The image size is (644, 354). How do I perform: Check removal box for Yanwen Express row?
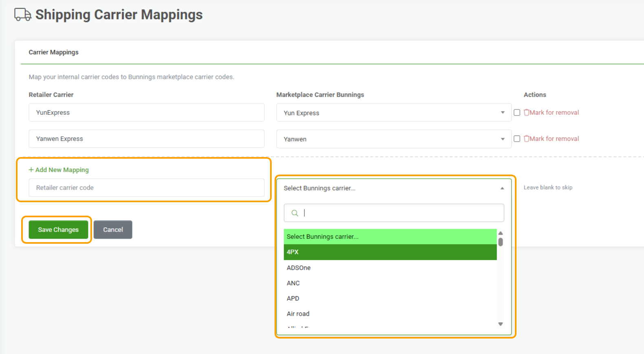[517, 139]
